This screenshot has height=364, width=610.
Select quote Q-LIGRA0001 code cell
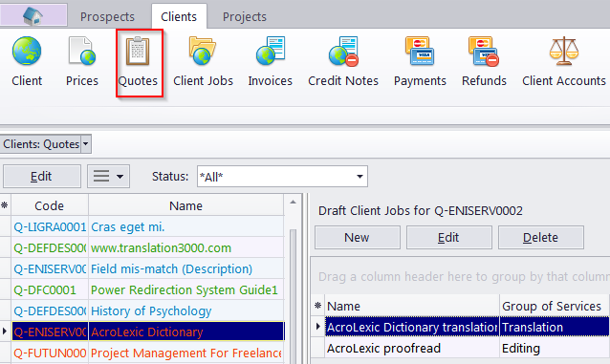click(50, 226)
